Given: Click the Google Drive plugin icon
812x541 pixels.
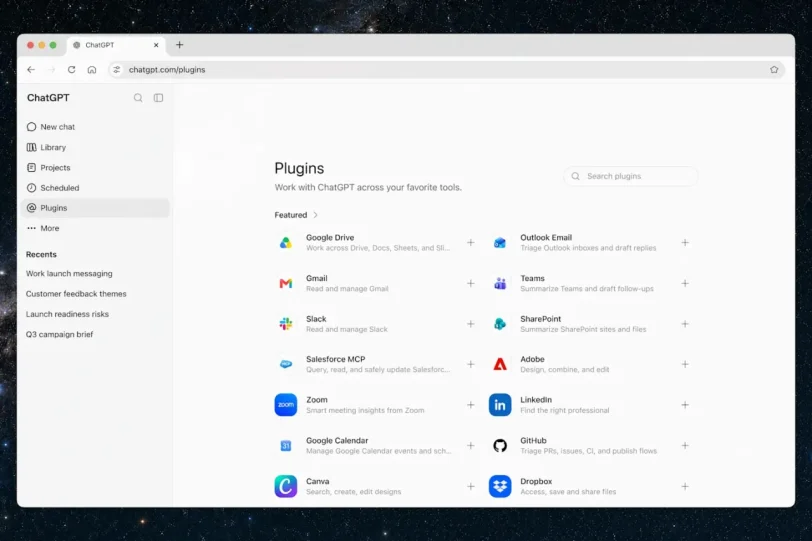Looking at the screenshot, I should (x=285, y=243).
